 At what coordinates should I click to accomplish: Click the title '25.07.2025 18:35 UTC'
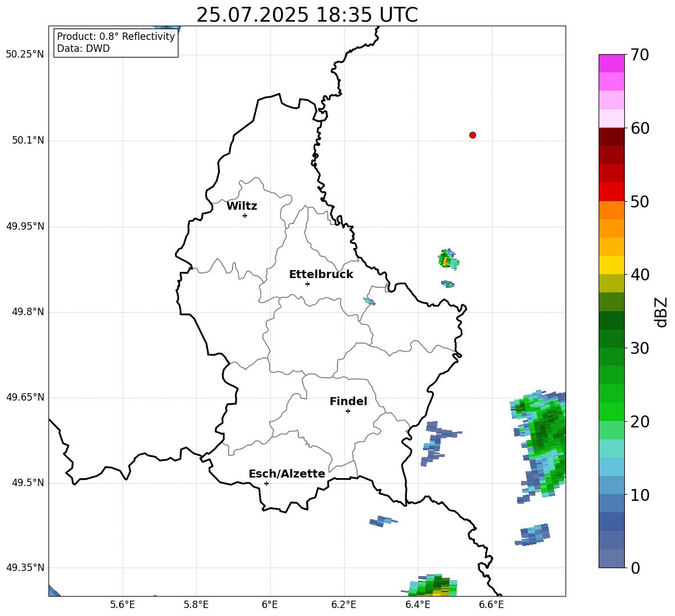click(307, 15)
